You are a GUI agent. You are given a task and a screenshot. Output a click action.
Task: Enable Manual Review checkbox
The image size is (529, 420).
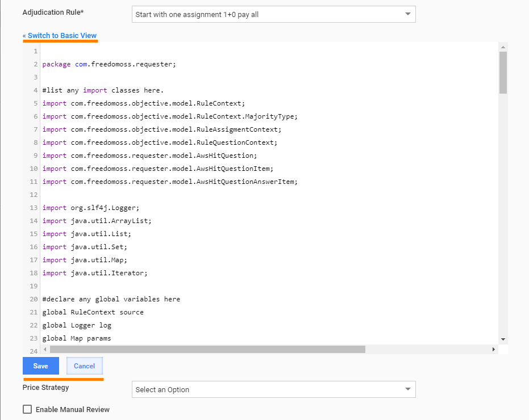(x=27, y=409)
